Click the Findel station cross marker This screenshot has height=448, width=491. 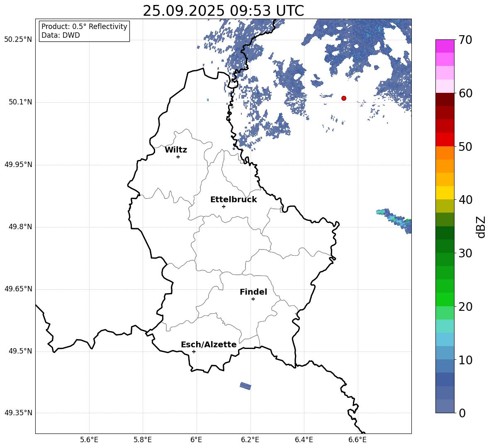tap(253, 299)
